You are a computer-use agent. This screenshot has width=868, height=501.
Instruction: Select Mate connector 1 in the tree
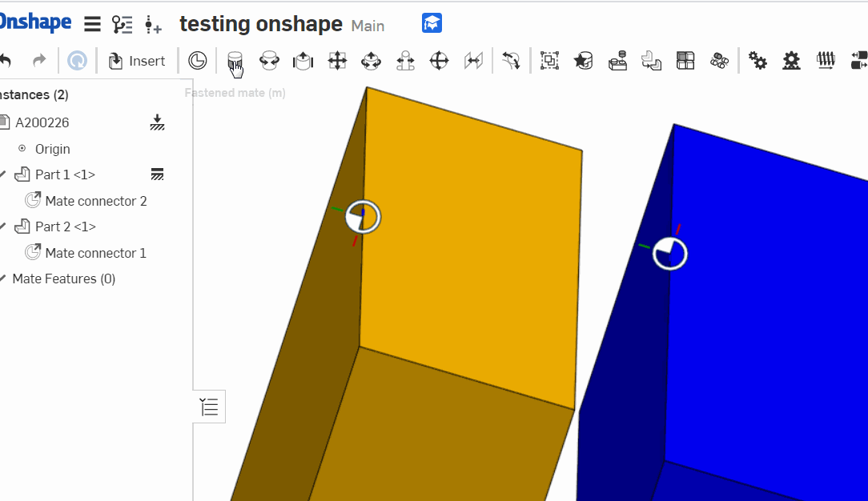click(x=96, y=253)
